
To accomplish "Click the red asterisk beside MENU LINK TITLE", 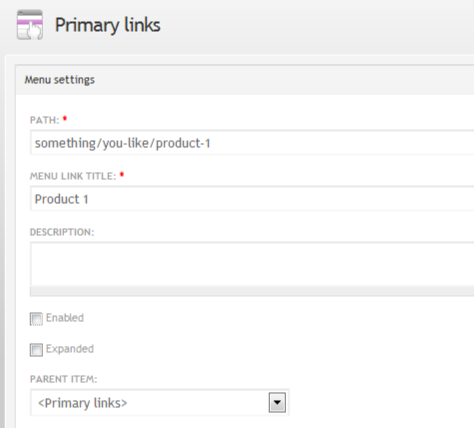I will 122,174.
